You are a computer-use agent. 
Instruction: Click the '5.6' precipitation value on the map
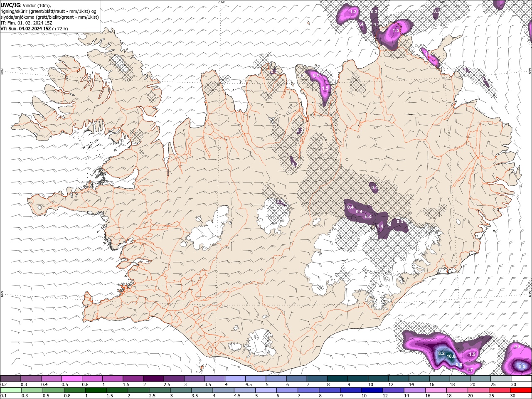pyautogui.click(x=459, y=365)
